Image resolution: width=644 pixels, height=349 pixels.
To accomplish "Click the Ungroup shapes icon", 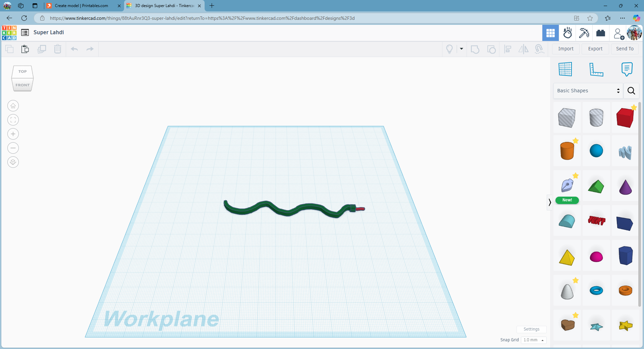I will tap(491, 49).
